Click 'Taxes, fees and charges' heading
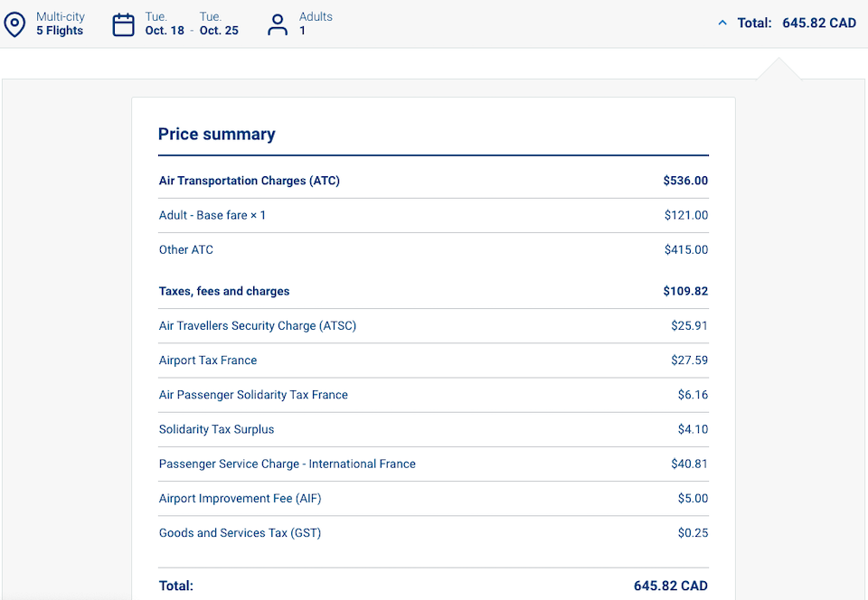 pos(224,292)
